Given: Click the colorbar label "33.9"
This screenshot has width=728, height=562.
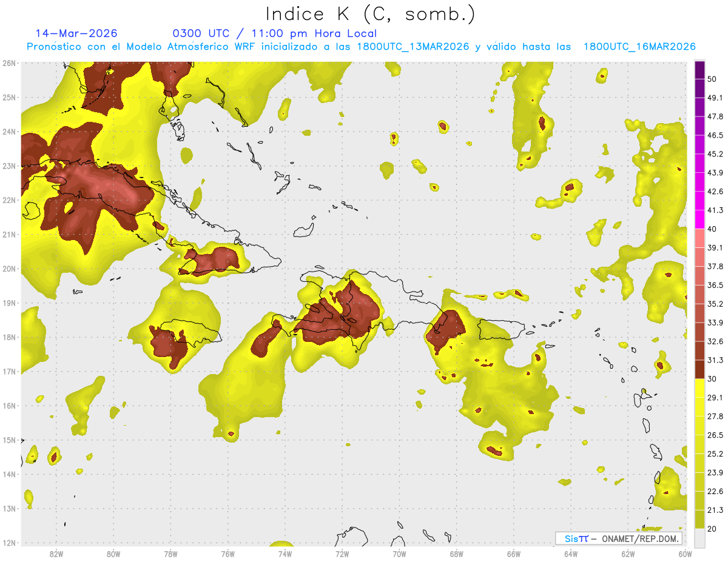Looking at the screenshot, I should (715, 323).
